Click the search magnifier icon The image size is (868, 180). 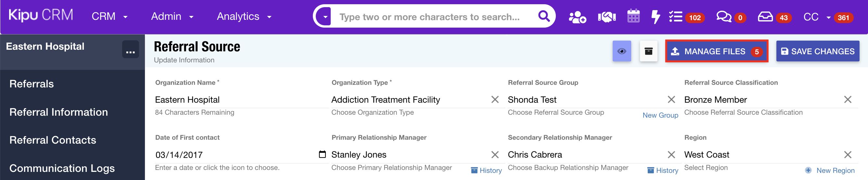(543, 16)
